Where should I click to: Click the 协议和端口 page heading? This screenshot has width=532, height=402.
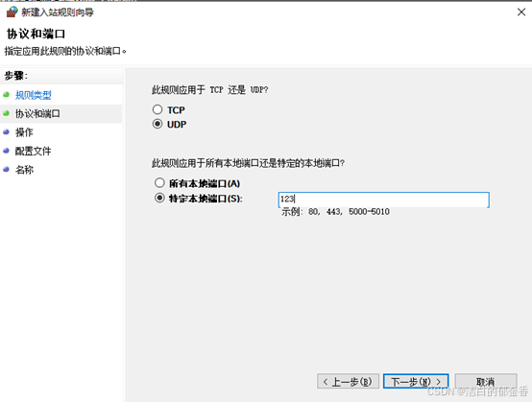[x=36, y=34]
